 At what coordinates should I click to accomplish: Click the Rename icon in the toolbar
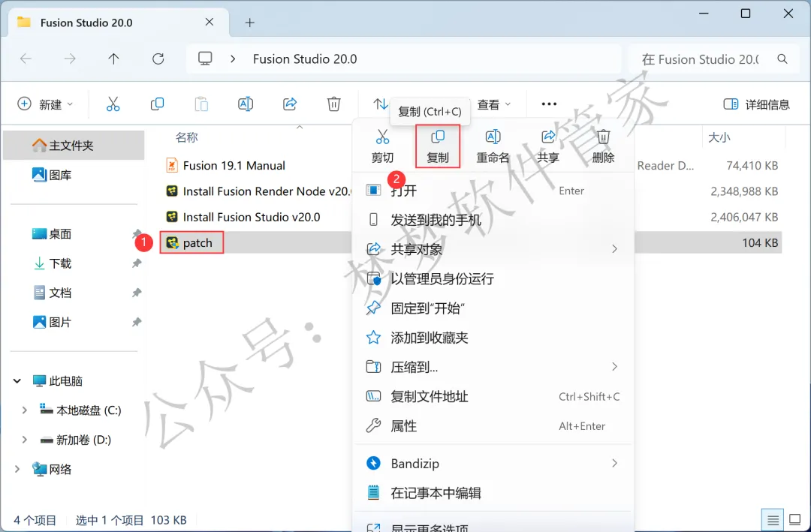point(245,104)
